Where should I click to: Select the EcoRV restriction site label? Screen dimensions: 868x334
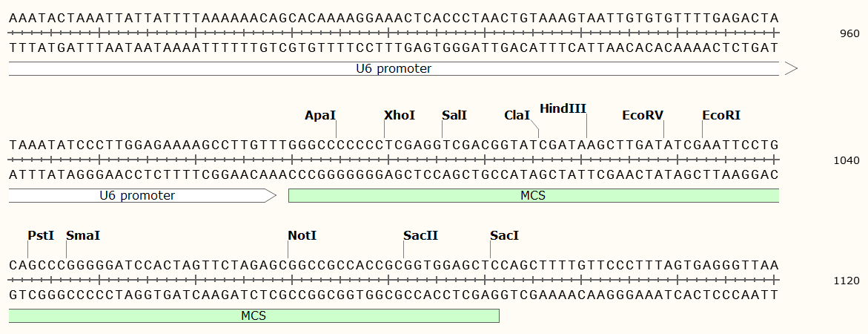tap(643, 116)
